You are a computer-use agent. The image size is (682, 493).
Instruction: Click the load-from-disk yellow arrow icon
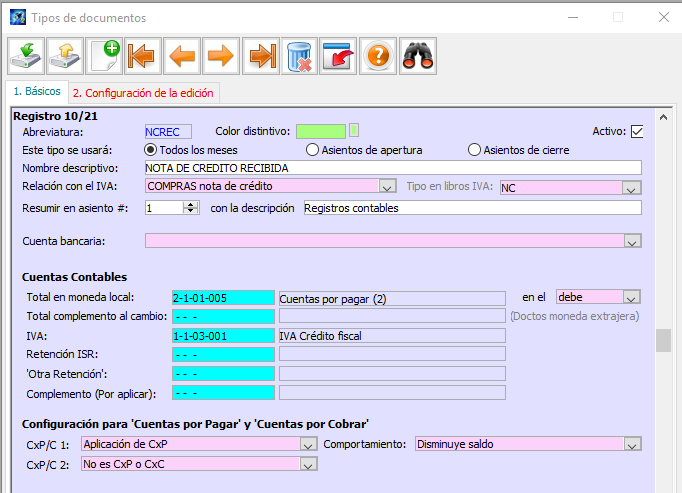[x=65, y=55]
